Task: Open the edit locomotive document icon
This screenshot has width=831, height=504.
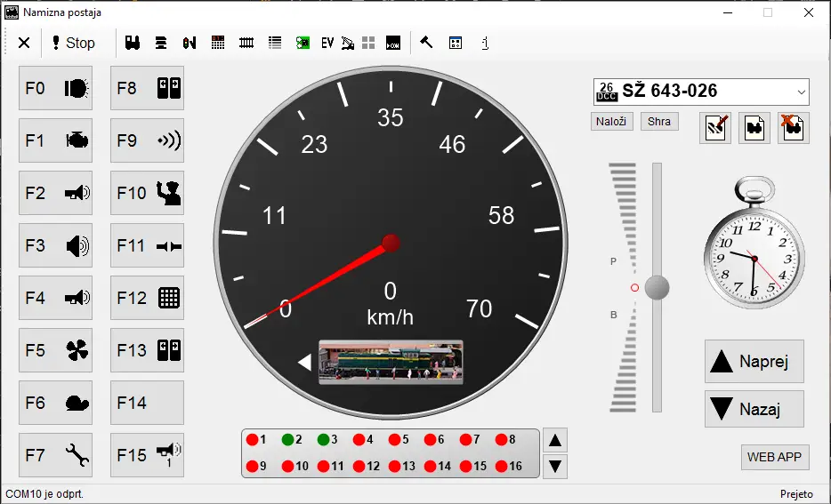Action: point(715,128)
